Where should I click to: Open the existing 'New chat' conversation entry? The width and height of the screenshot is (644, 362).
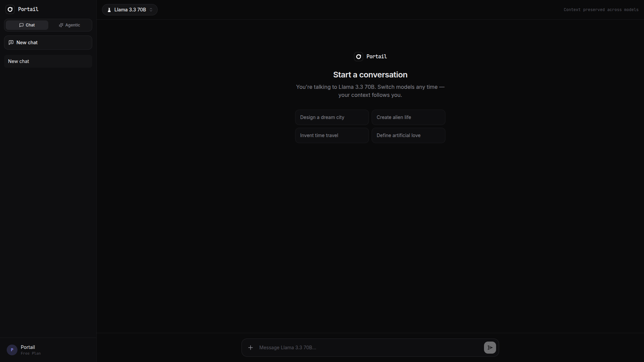(x=48, y=61)
